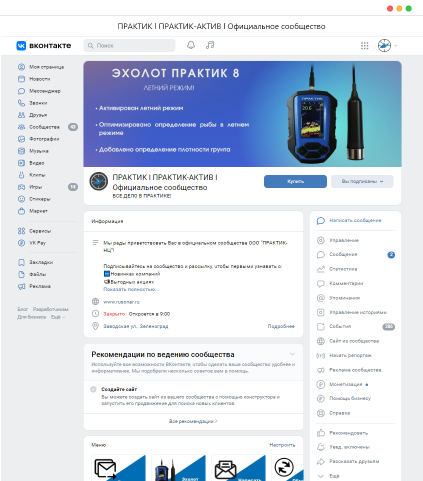Open notifications bell icon in header
This screenshot has height=481, width=423.
tap(191, 45)
